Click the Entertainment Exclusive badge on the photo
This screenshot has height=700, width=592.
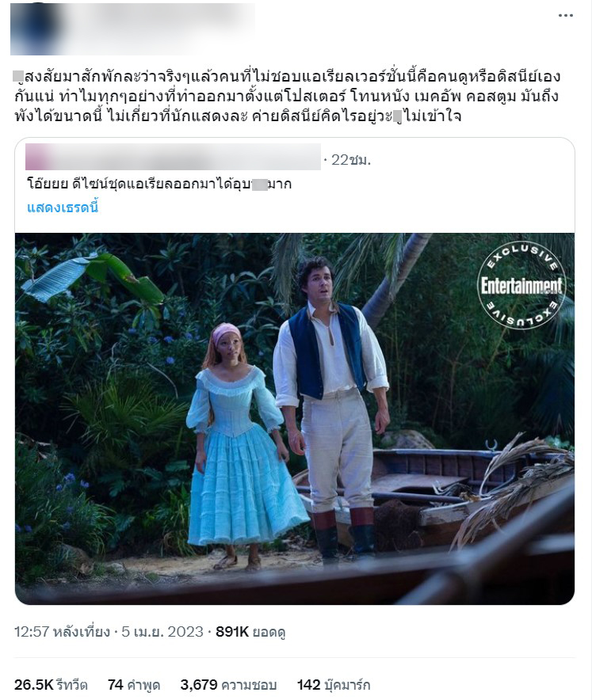pyautogui.click(x=521, y=285)
